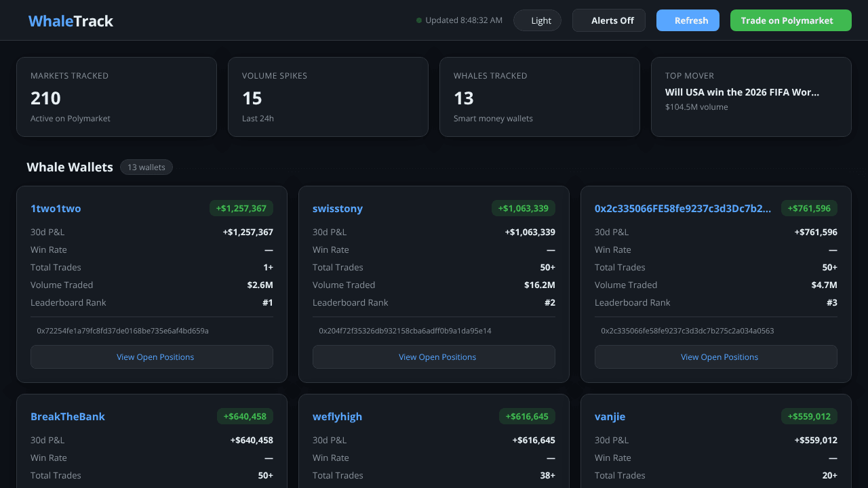The image size is (868, 488).
Task: Click the green +$1,063,339 badge on swisstony
Action: tap(524, 208)
